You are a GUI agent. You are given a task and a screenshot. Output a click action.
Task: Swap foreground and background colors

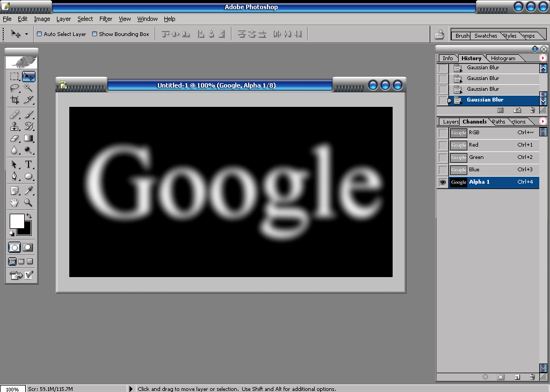pyautogui.click(x=29, y=216)
